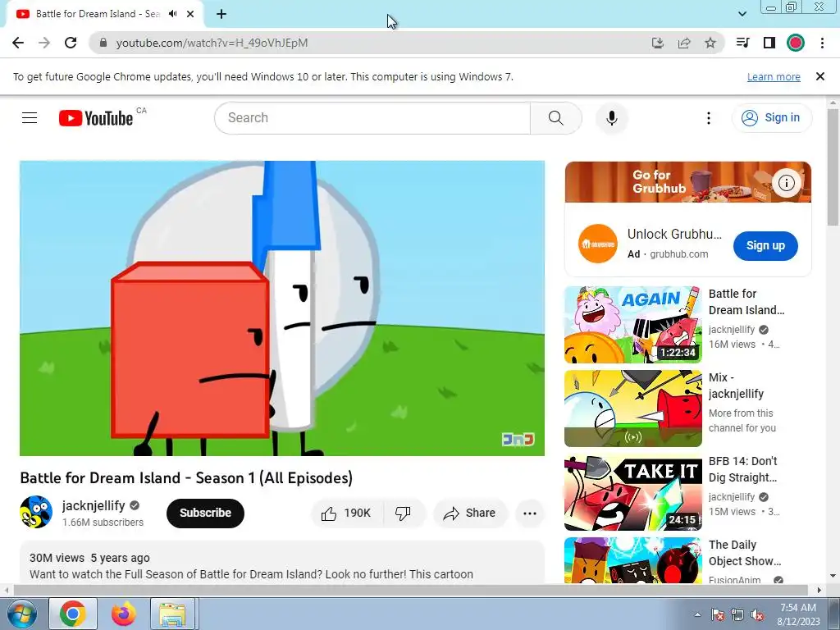Like the video with 190K likes
Screen dimensions: 840x630
tap(347, 514)
